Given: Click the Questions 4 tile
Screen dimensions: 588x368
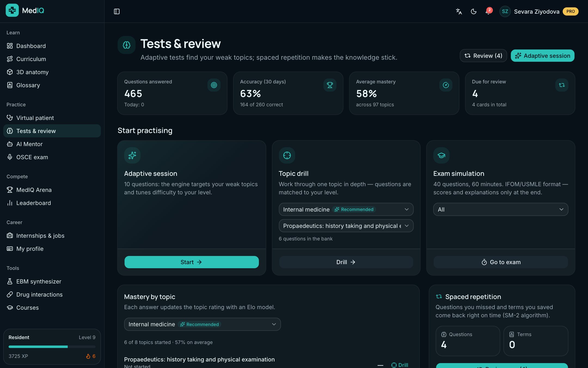Looking at the screenshot, I should (468, 341).
